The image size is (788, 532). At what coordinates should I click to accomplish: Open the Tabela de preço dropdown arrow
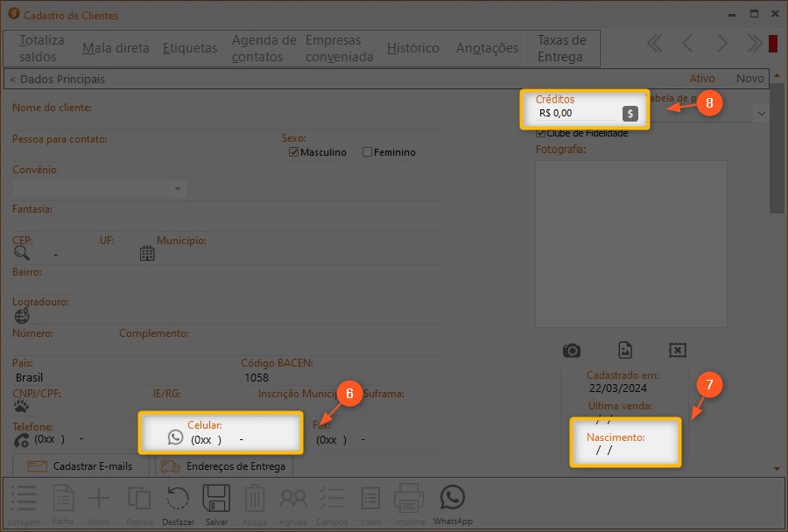click(x=760, y=114)
